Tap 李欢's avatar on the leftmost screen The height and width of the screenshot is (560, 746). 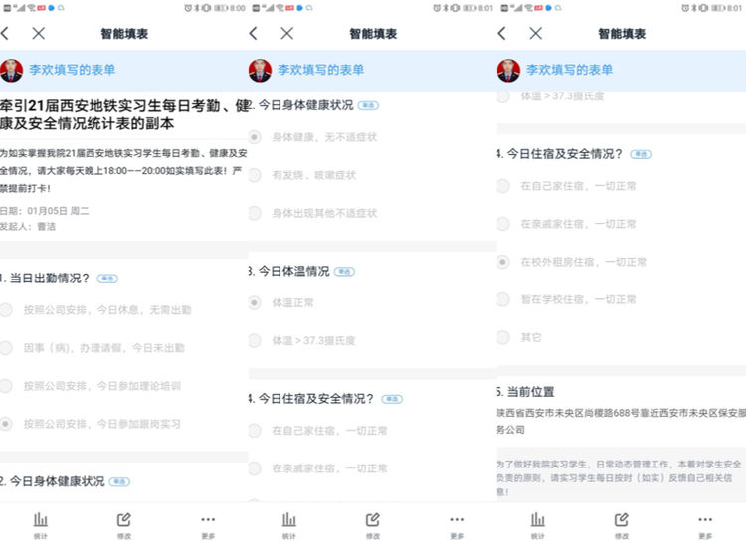[12, 71]
